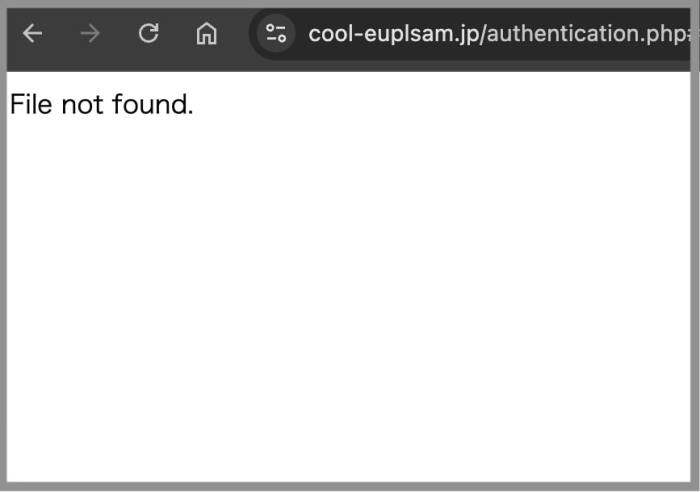
Task: Select the browser back button
Action: 32,33
